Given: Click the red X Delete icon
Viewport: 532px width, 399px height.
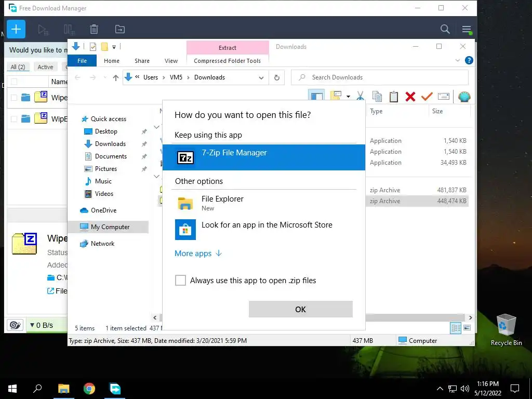Looking at the screenshot, I should (x=410, y=97).
